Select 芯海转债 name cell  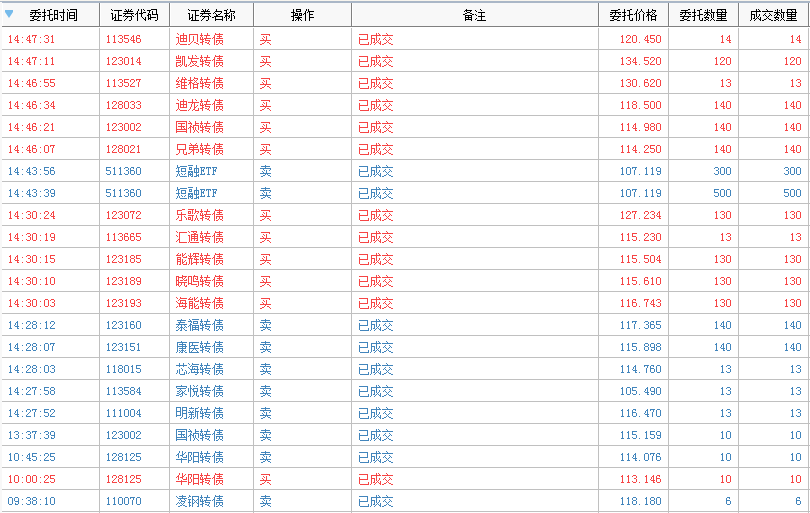(x=199, y=369)
